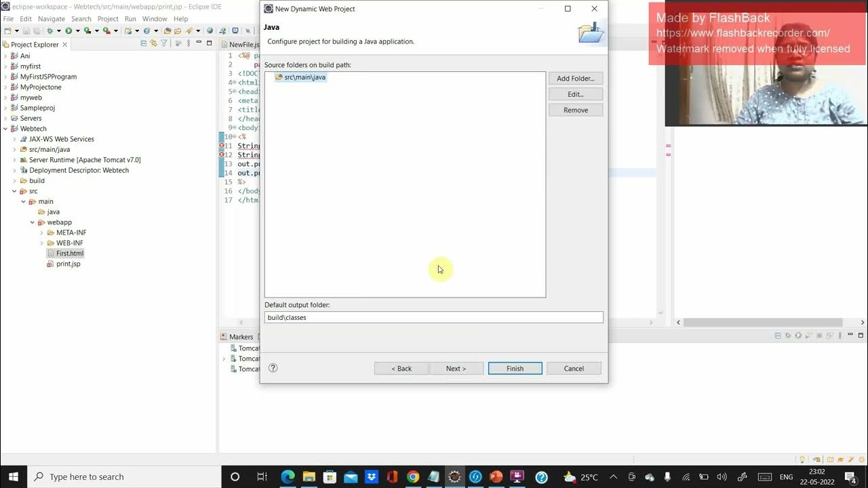Click the Microsoft Store taskbar icon
This screenshot has width=868, height=488.
click(330, 476)
